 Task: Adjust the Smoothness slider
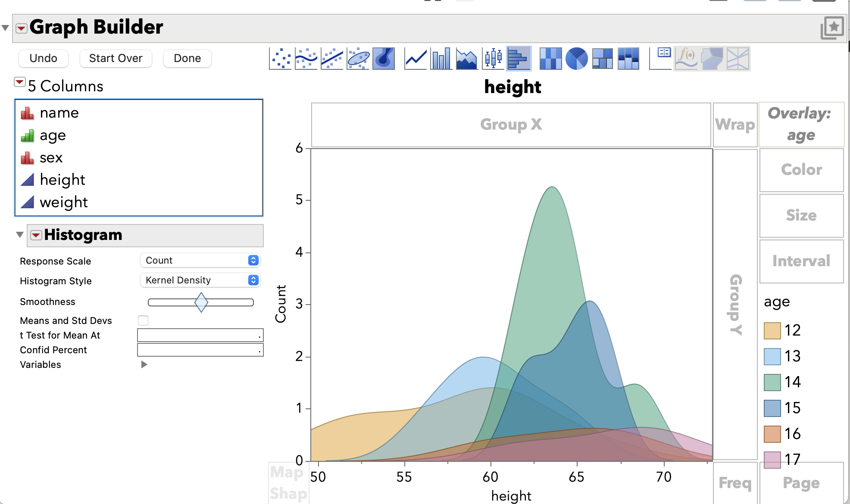click(x=200, y=302)
